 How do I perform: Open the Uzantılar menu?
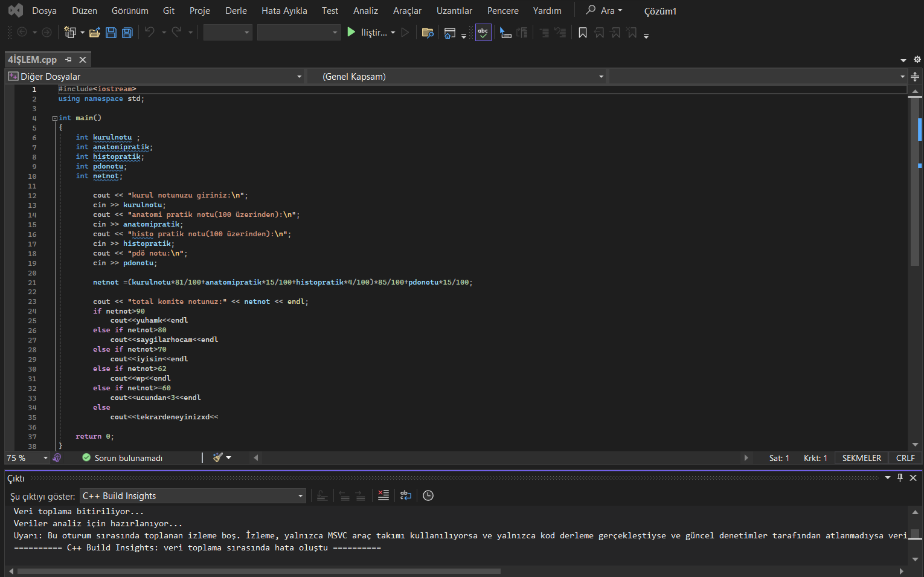tap(454, 11)
